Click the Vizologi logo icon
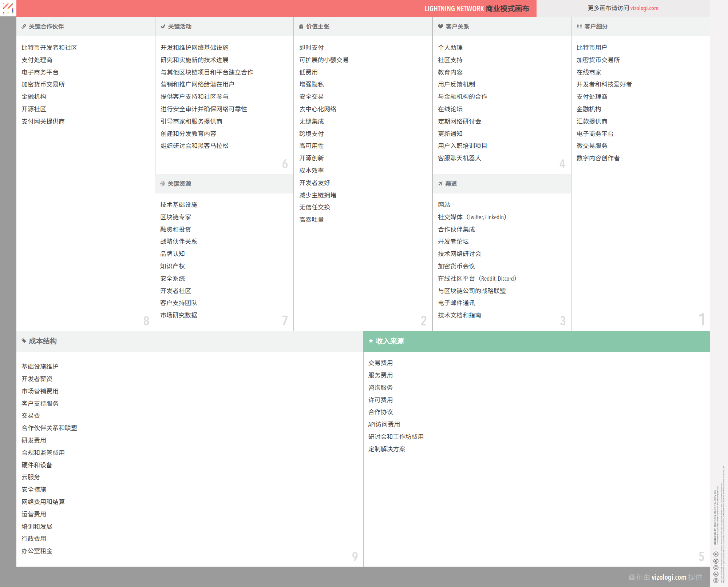This screenshot has height=587, width=728. coord(8,8)
